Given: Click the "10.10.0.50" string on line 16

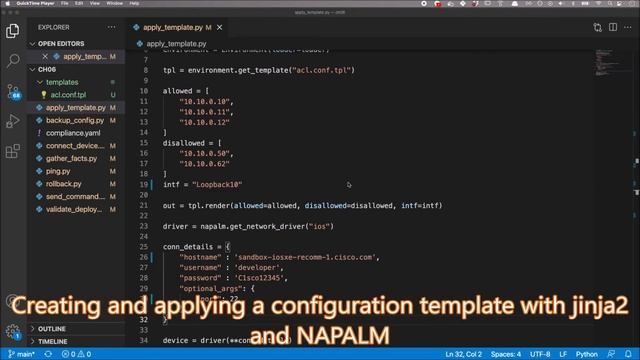Looking at the screenshot, I should pyautogui.click(x=204, y=153).
